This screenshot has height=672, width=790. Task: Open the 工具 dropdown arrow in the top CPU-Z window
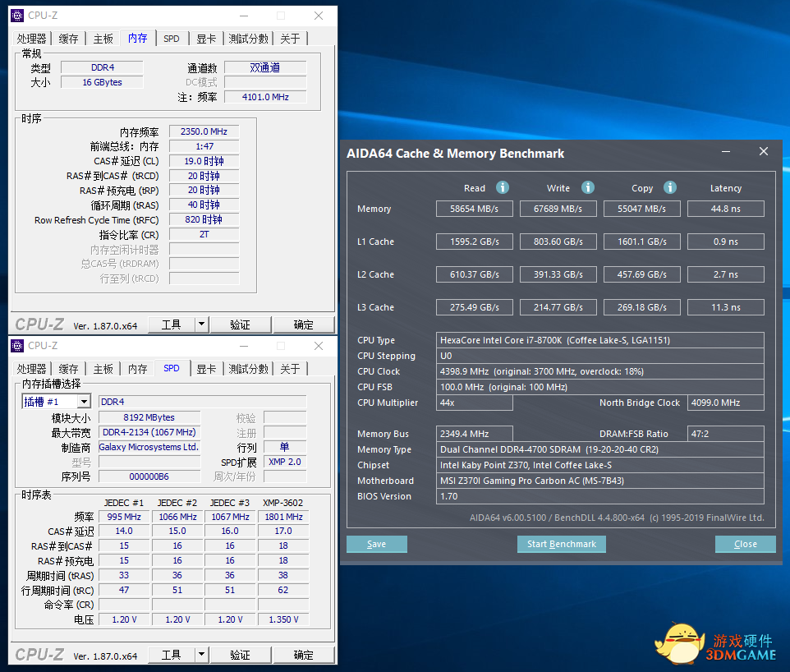pyautogui.click(x=201, y=324)
